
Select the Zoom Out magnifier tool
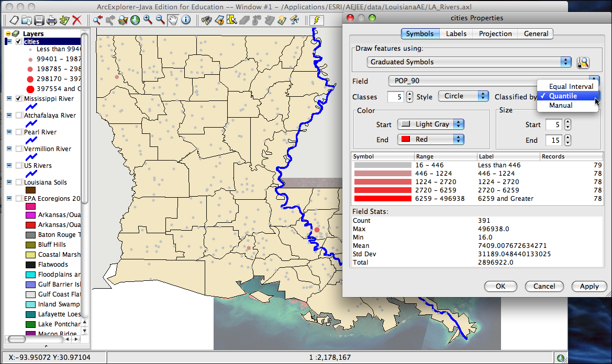[x=160, y=20]
